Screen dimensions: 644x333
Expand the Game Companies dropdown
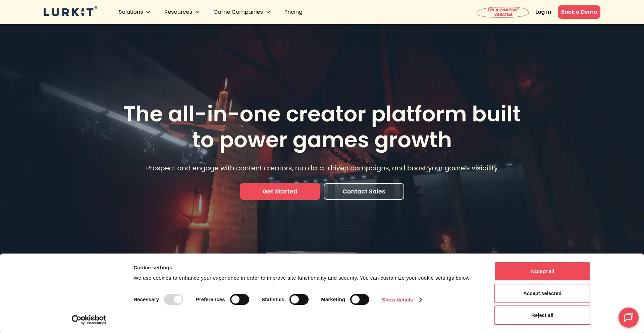(242, 12)
